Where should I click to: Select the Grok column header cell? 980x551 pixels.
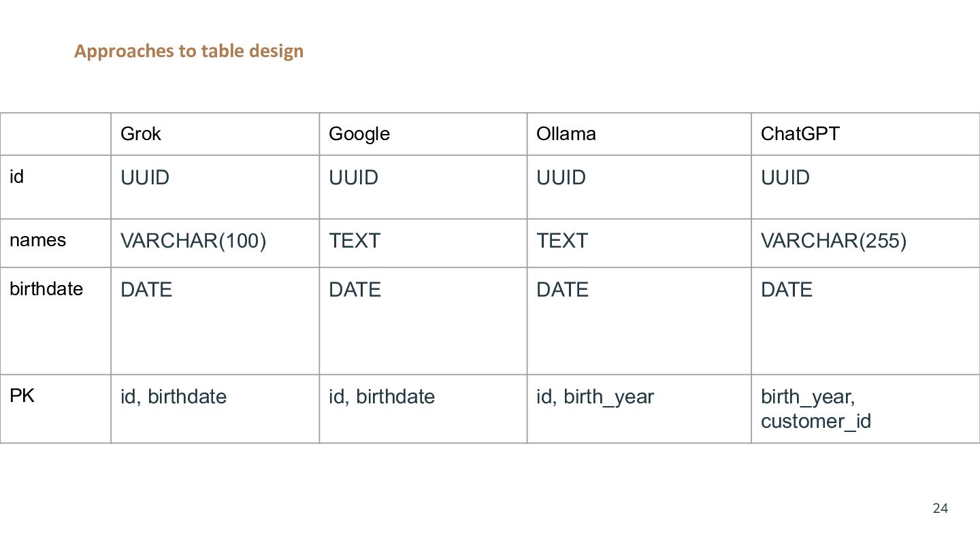coord(141,133)
